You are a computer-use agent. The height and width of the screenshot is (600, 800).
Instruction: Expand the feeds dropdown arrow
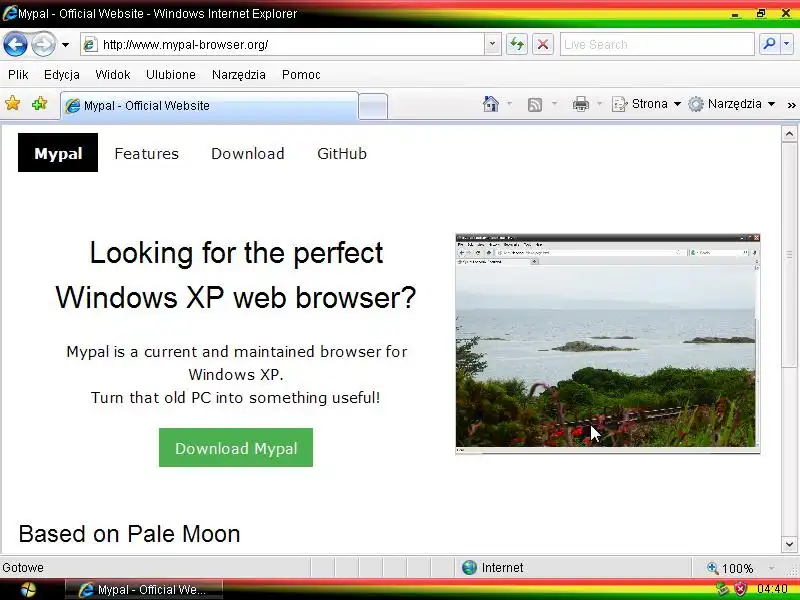[x=554, y=104]
